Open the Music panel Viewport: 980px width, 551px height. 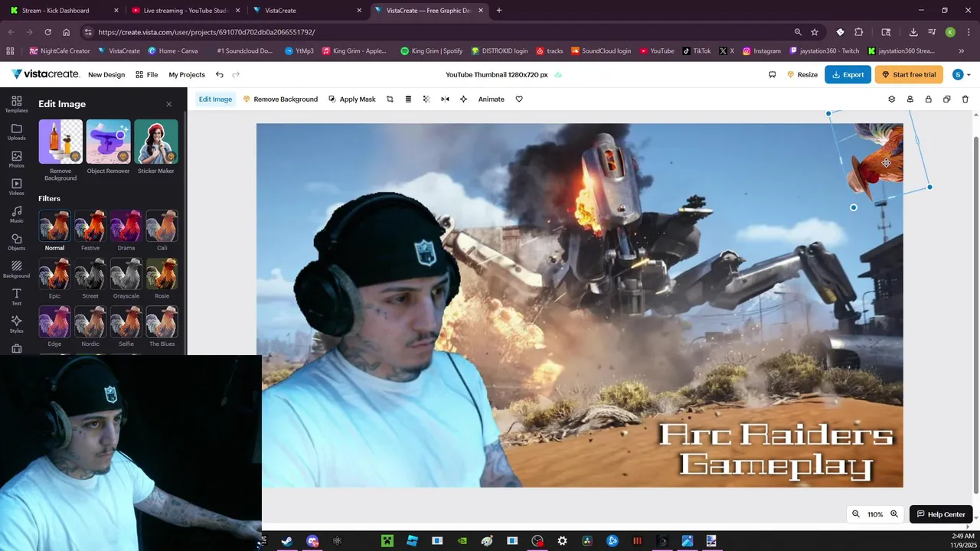(16, 214)
